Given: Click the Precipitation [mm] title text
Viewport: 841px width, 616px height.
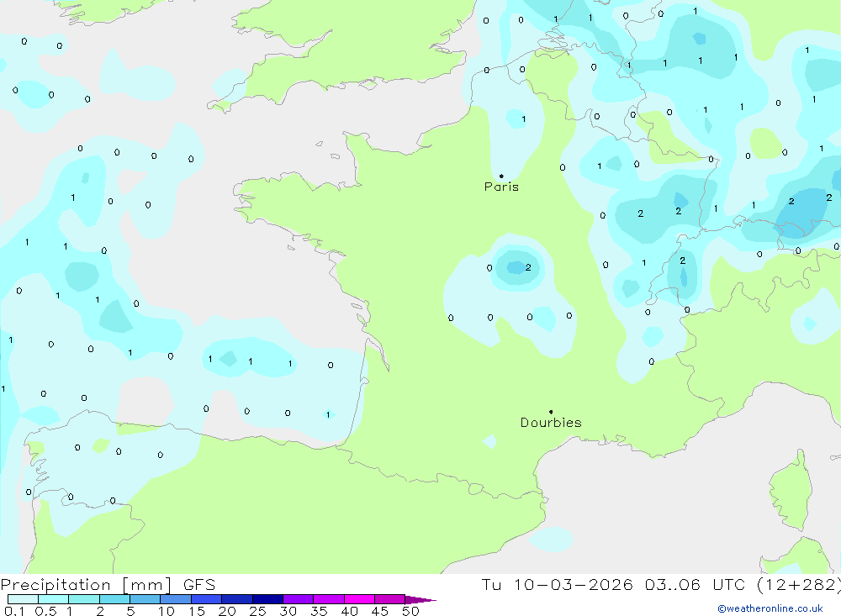Looking at the screenshot, I should pyautogui.click(x=86, y=584).
